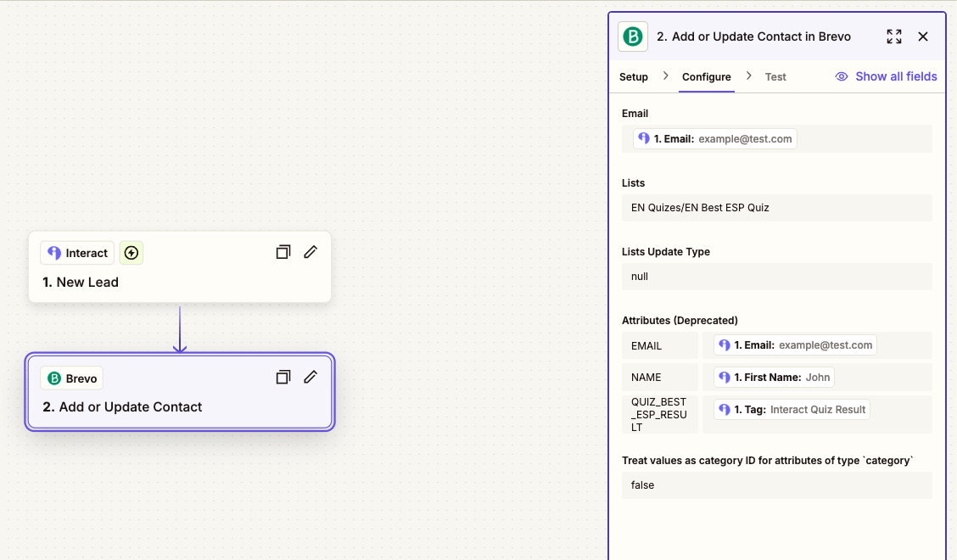Screen dimensions: 957x560
Task: Click the Lists Update Type label
Action: pyautogui.click(x=665, y=252)
